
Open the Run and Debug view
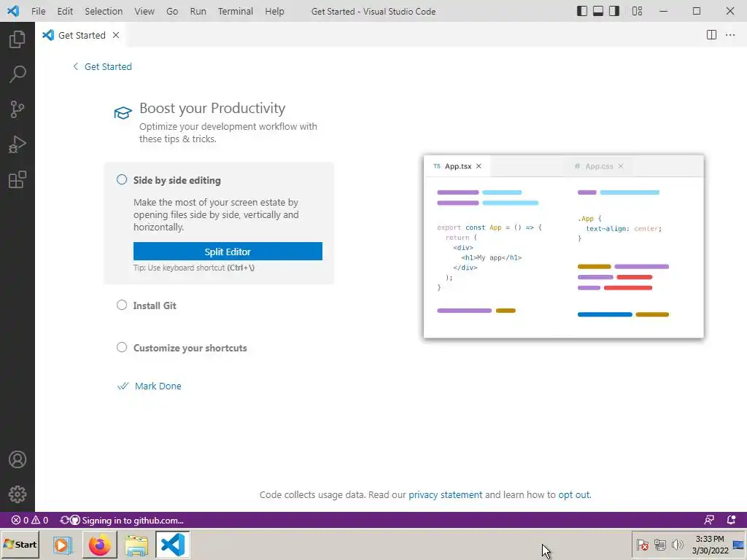click(18, 145)
